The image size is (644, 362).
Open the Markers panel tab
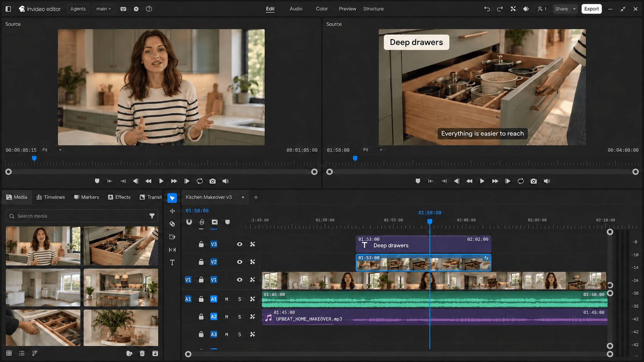(86, 197)
